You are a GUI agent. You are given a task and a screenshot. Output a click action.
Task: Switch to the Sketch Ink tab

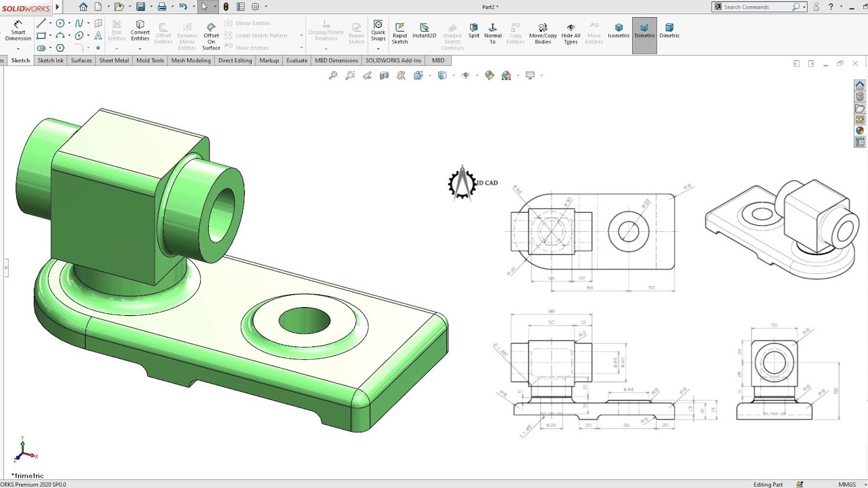pos(50,60)
